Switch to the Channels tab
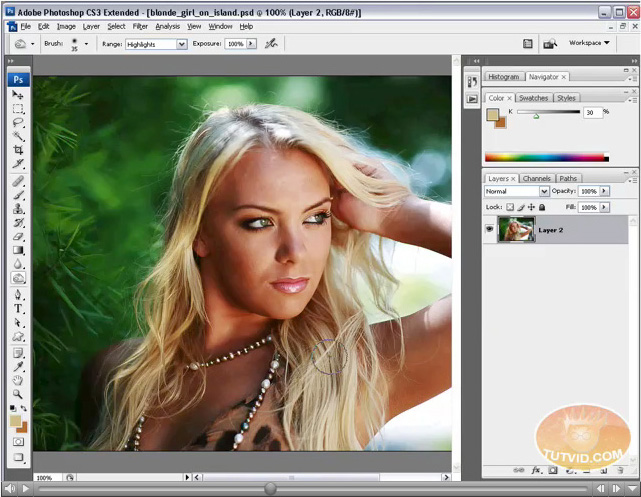Viewport: 641px width, 497px height. pyautogui.click(x=536, y=178)
